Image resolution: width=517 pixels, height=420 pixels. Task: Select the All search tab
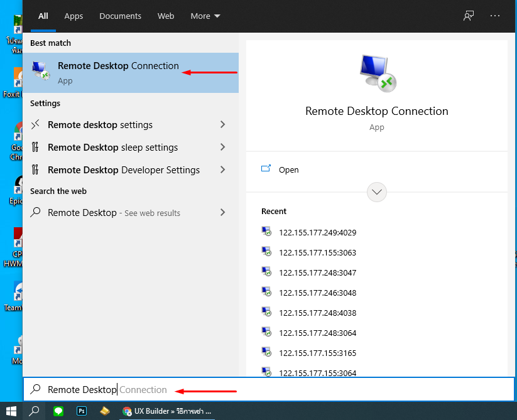(43, 16)
